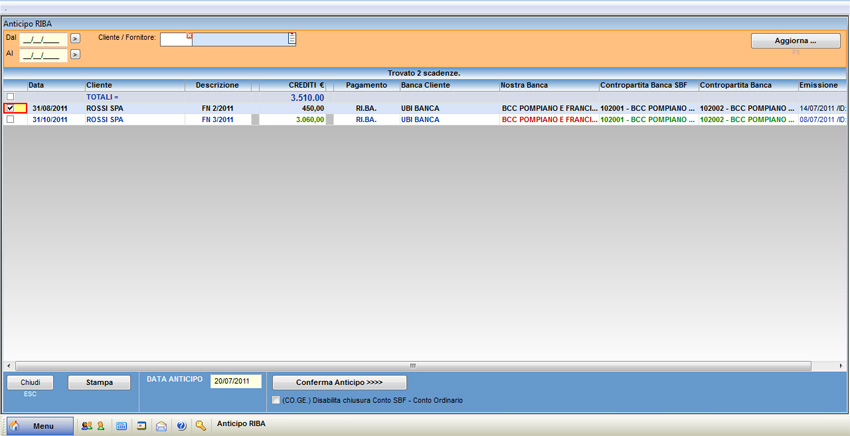850x436 pixels.
Task: Click the single user icon in bottom toolbar
Action: pyautogui.click(x=100, y=426)
